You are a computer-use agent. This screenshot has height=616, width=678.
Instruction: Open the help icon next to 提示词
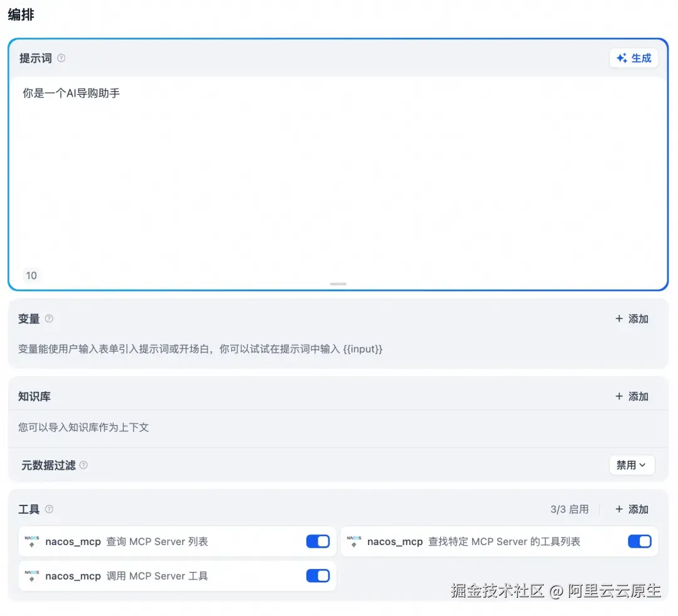[61, 58]
